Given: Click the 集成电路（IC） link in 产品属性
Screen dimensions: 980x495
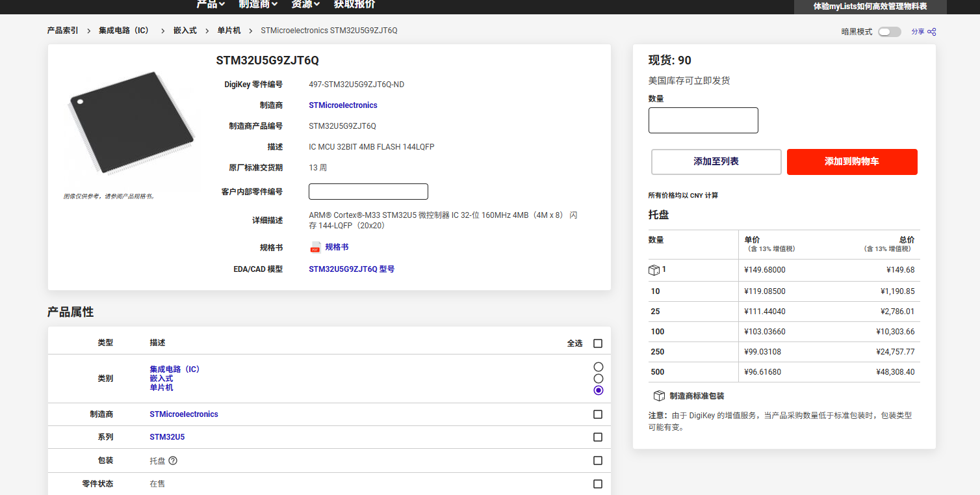Looking at the screenshot, I should (176, 369).
